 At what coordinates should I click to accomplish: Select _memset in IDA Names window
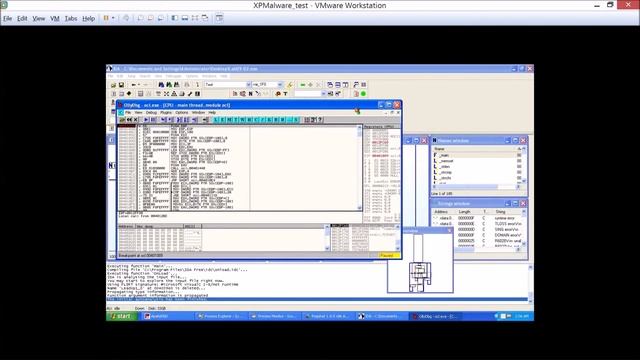(x=446, y=161)
